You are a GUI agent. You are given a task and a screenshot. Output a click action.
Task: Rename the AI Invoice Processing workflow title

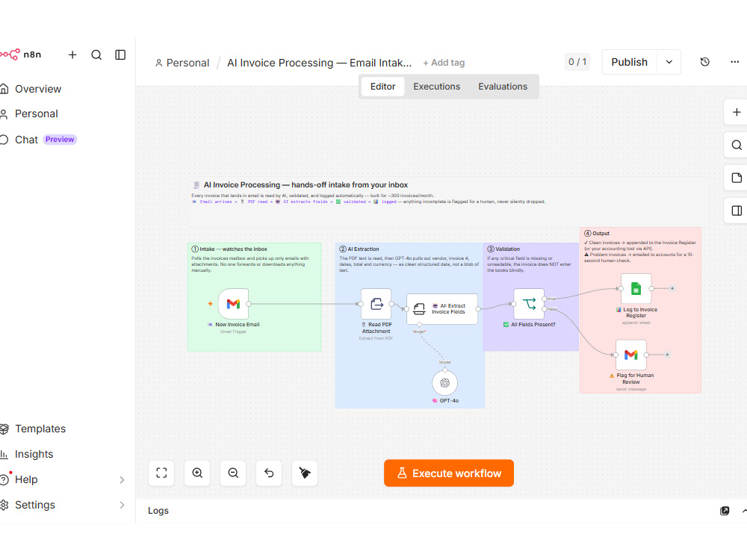click(319, 63)
